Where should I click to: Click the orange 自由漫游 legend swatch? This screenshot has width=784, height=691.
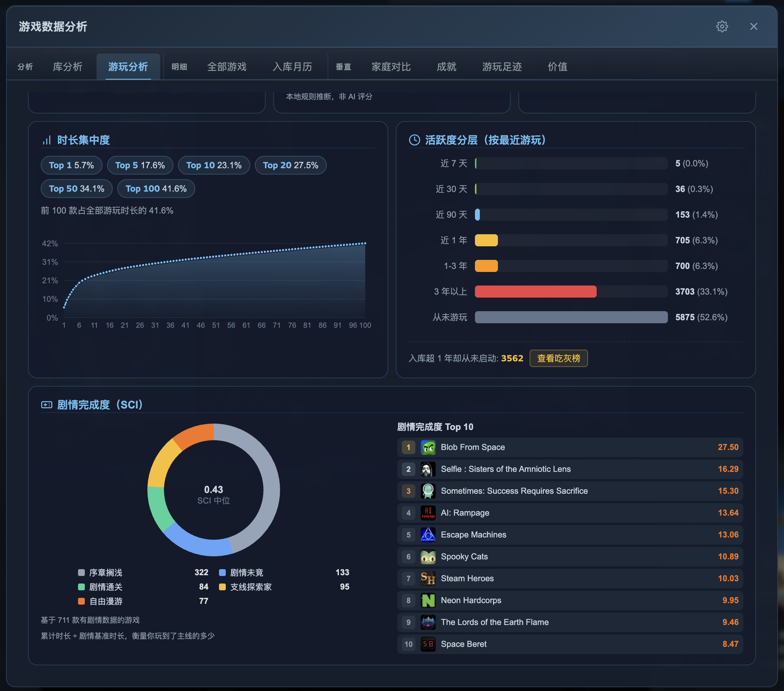(81, 602)
